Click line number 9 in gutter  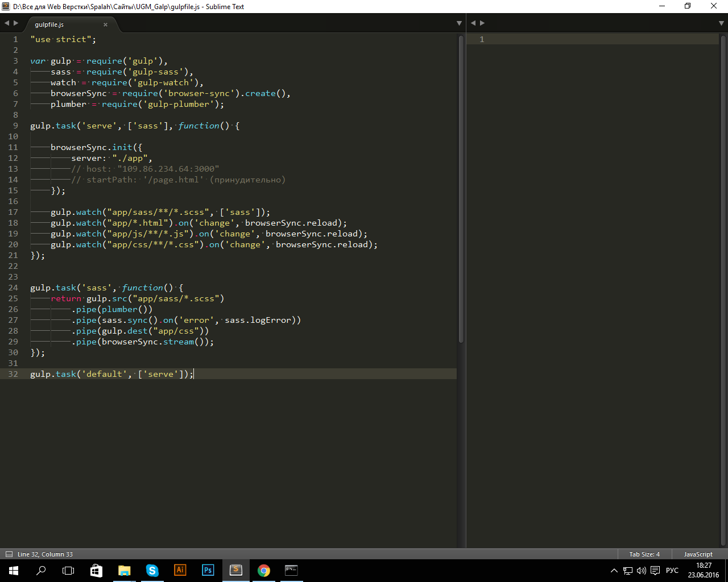15,126
